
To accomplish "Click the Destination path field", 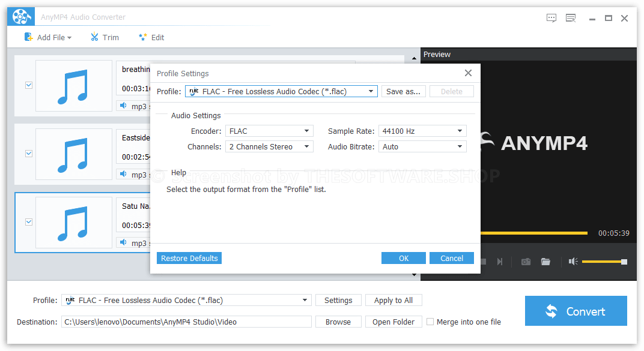I will [186, 322].
